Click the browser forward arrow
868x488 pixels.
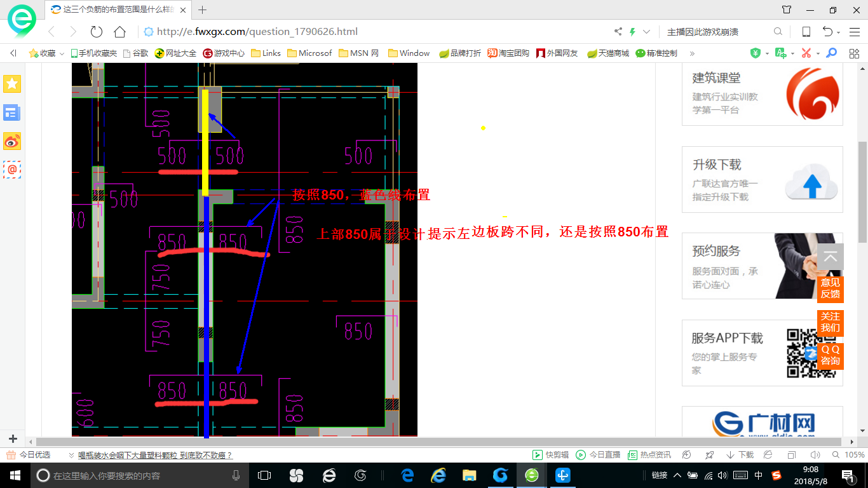tap(73, 32)
